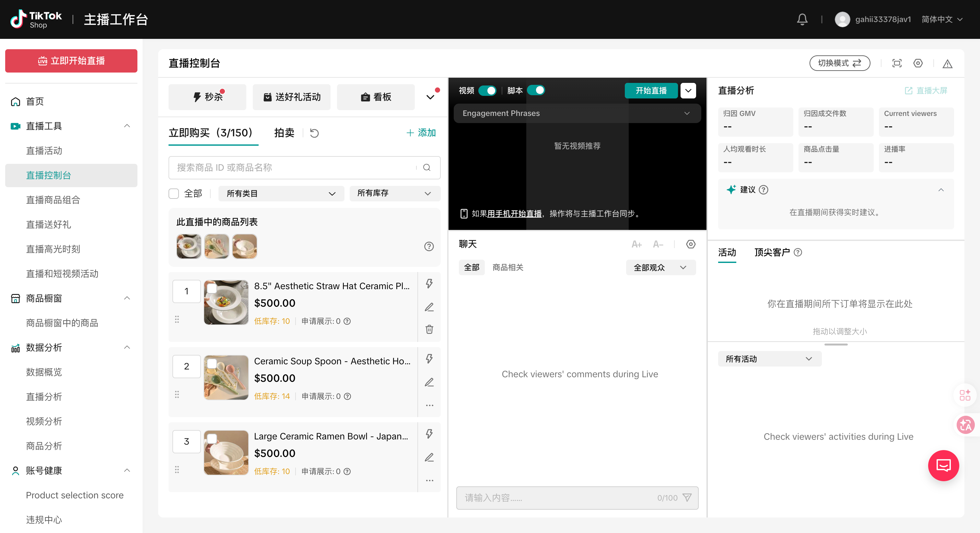
Task: Click the fullscreen icon in console header
Action: point(897,63)
